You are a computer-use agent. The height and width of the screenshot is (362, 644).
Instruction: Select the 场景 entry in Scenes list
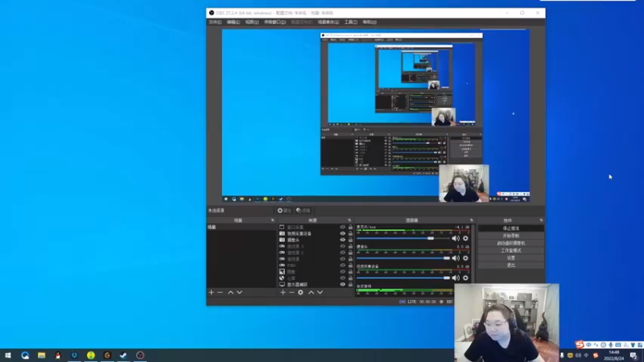[x=241, y=227]
